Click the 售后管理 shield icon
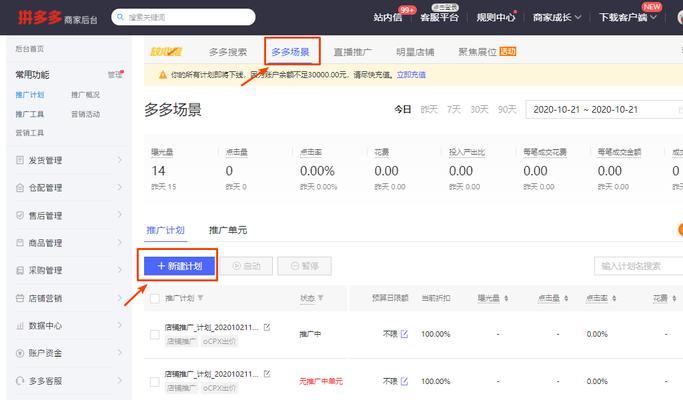The image size is (683, 400). point(20,215)
